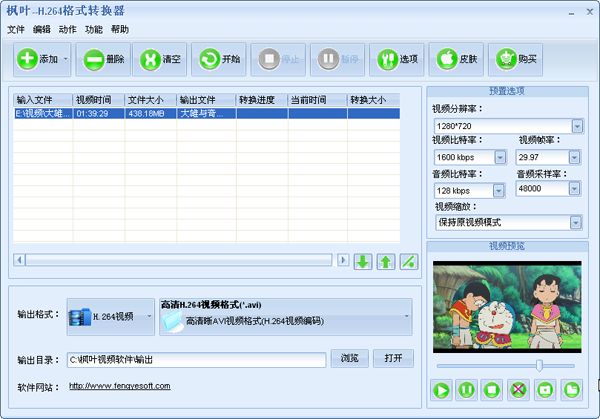The height and width of the screenshot is (419, 600).
Task: Open the 动作 menu
Action: click(68, 29)
